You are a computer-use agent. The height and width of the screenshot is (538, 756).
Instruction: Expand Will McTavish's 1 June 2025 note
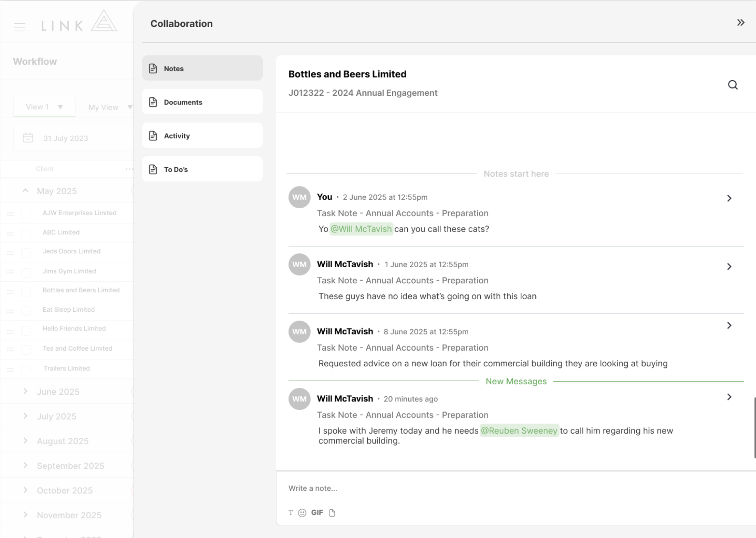[729, 267]
